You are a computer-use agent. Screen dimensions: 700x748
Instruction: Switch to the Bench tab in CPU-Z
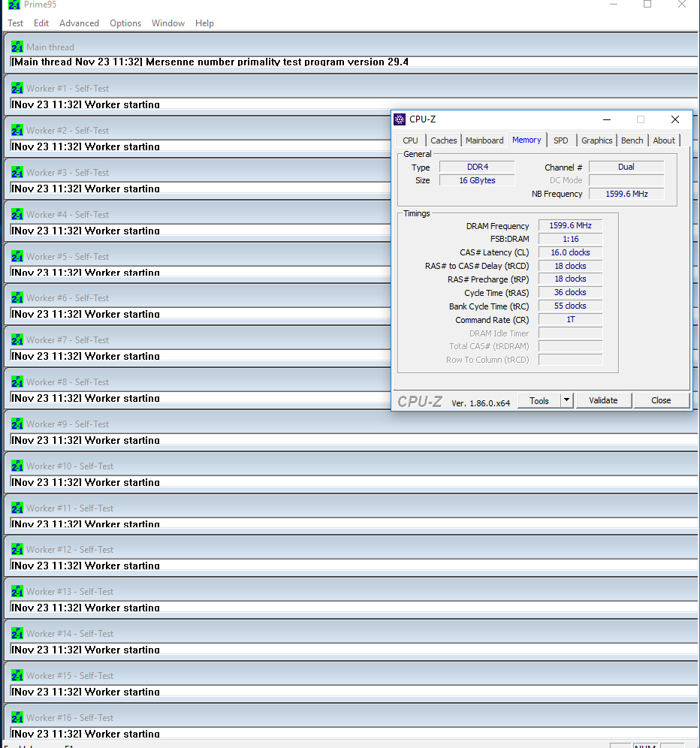click(632, 140)
